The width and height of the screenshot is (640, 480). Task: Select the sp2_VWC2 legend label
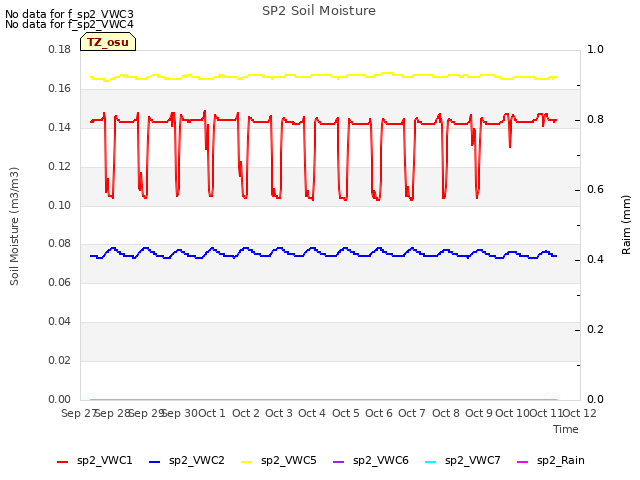pos(197,460)
